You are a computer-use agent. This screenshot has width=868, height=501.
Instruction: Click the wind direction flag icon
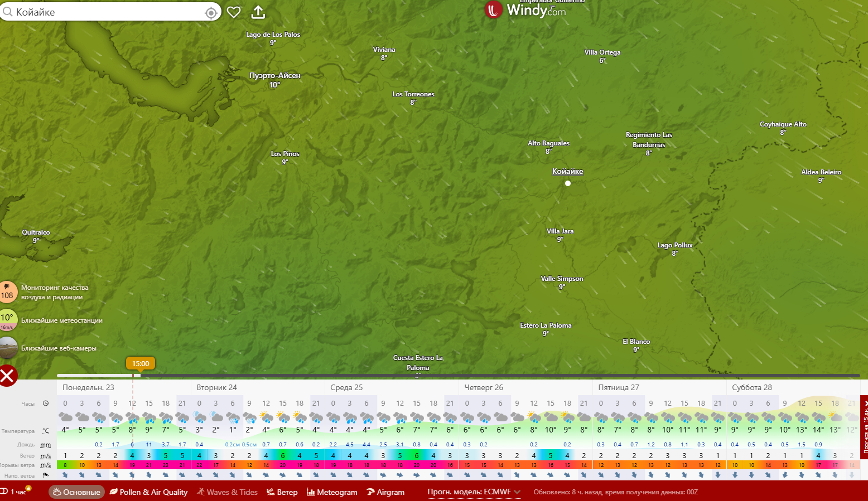point(46,475)
